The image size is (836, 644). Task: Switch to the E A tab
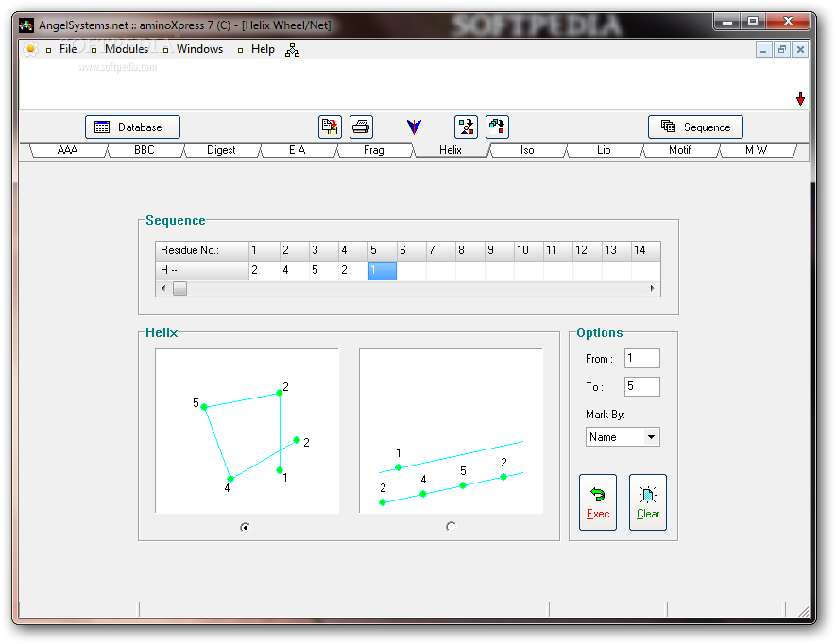[297, 150]
